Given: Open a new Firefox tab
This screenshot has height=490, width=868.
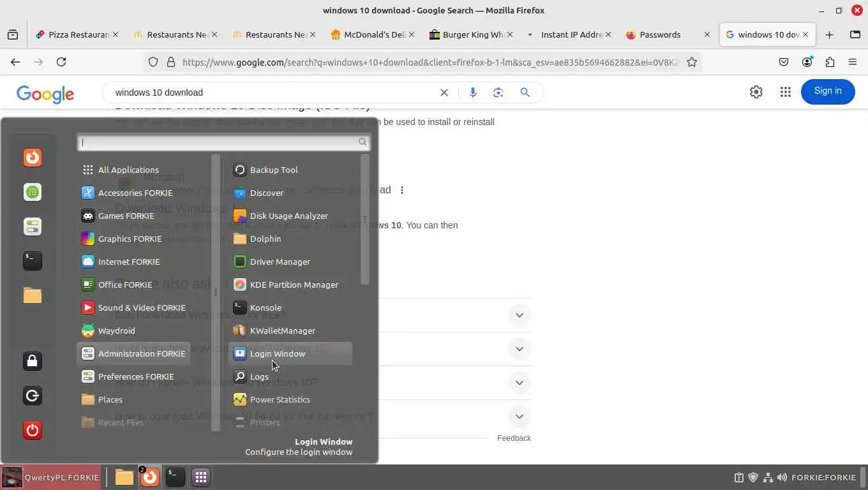Looking at the screenshot, I should point(829,35).
